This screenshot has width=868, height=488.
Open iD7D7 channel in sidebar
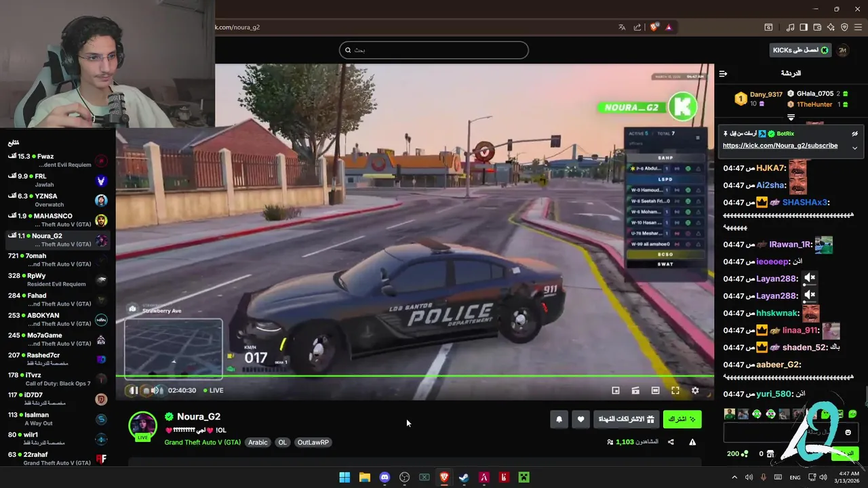pyautogui.click(x=58, y=399)
